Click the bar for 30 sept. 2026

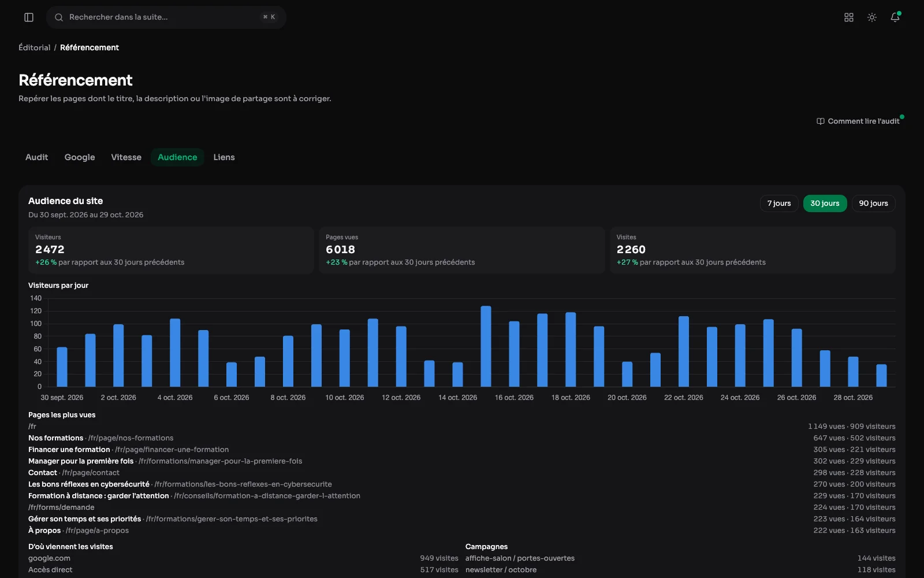(x=62, y=367)
